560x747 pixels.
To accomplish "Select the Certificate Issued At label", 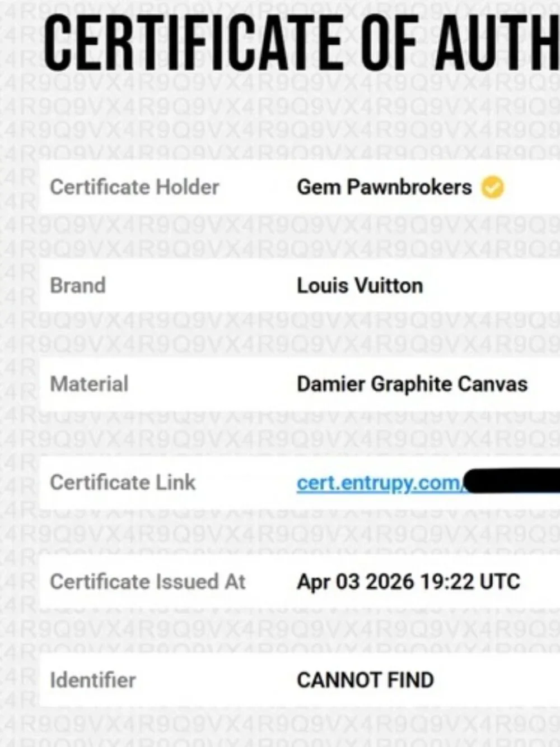I will pos(148,582).
